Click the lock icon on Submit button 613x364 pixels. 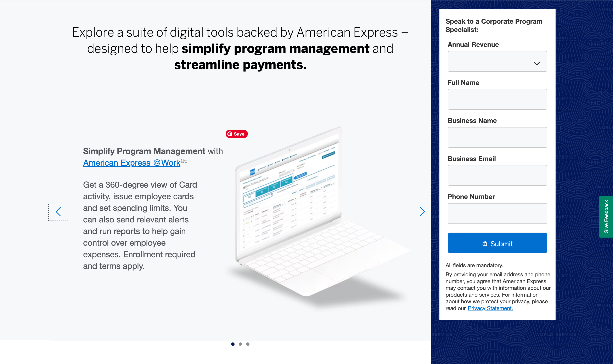[x=485, y=243]
